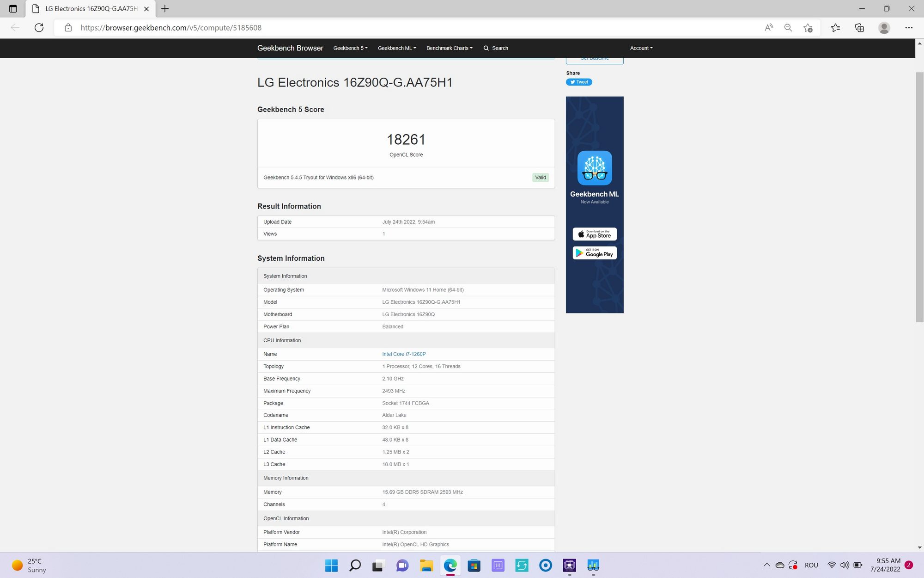Go to Geekbench Browser home

(290, 48)
